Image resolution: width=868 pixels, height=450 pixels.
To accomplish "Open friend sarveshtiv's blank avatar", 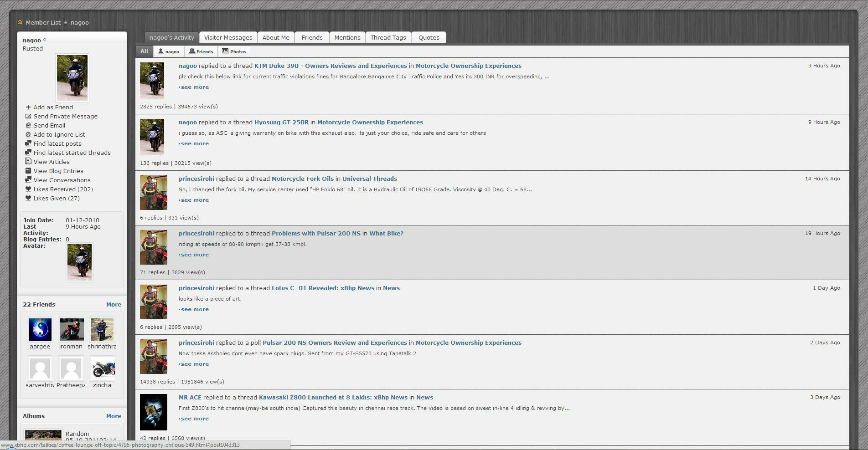I will click(x=40, y=368).
